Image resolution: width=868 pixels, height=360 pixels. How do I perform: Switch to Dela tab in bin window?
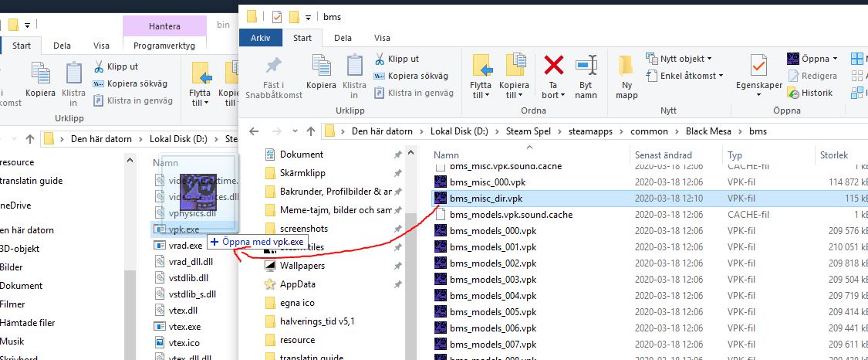click(x=62, y=46)
